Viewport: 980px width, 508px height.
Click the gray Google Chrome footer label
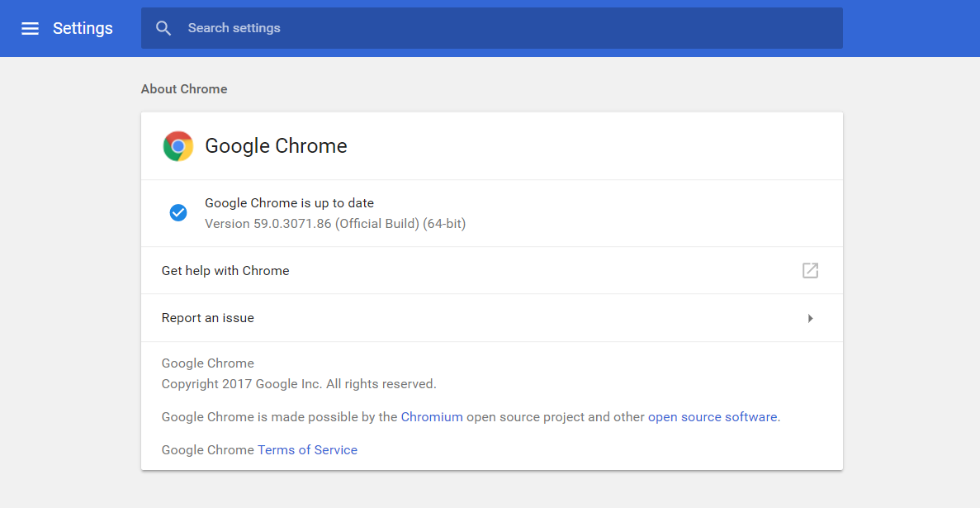(x=207, y=363)
